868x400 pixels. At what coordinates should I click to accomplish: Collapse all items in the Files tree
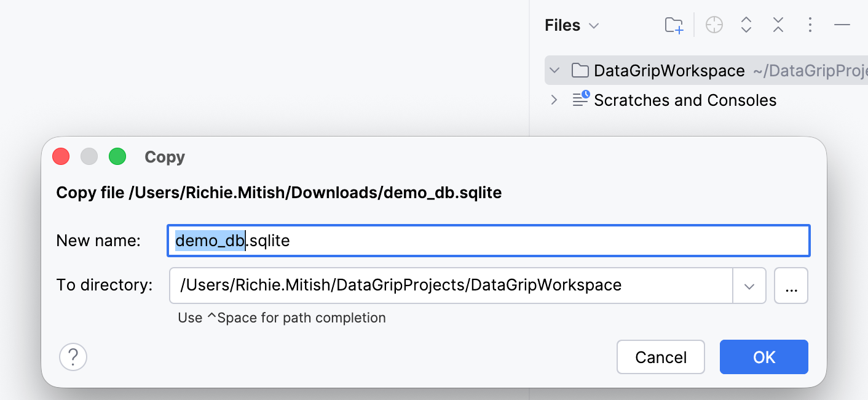point(778,25)
